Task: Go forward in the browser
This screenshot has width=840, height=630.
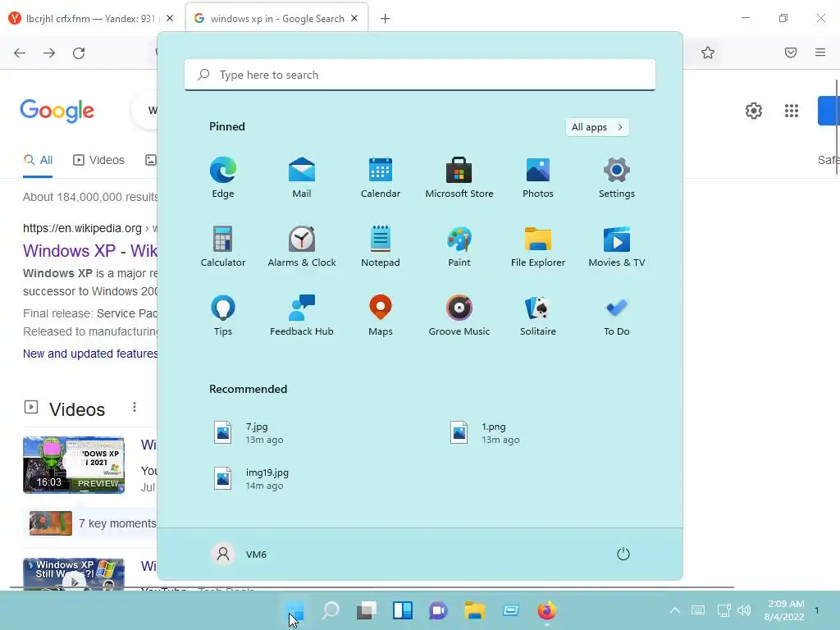Action: point(49,53)
